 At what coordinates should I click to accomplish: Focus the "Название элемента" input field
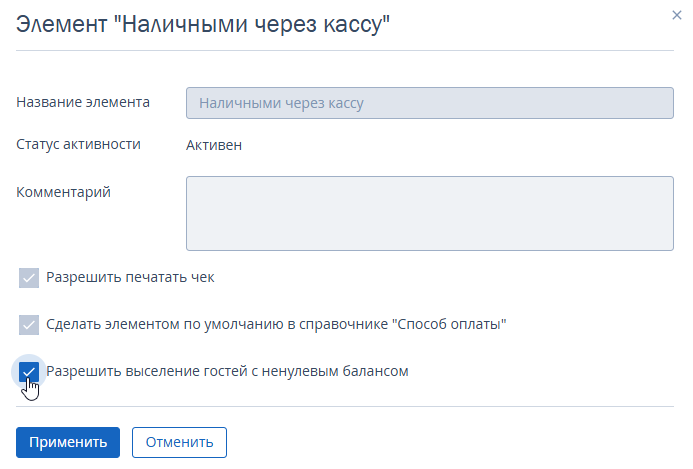click(430, 103)
